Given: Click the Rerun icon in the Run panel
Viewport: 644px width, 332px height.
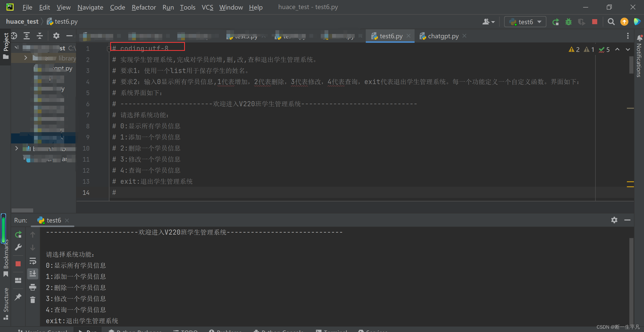Looking at the screenshot, I should 18,235.
